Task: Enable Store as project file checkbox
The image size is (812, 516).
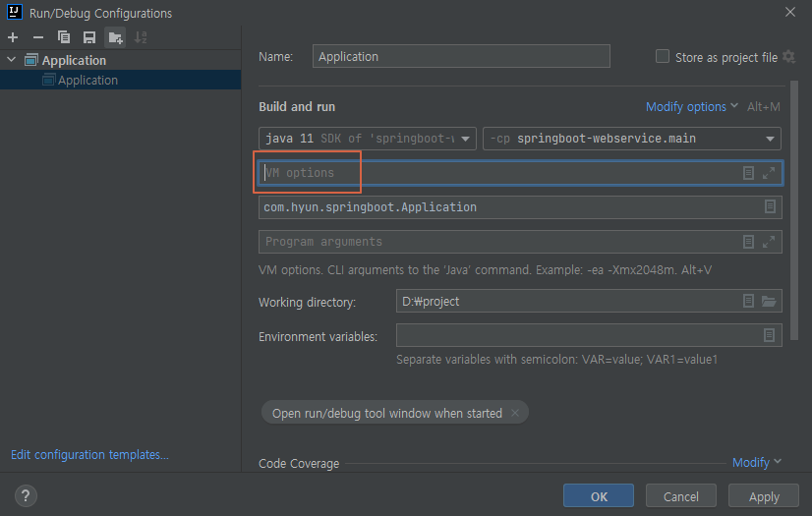Action: click(x=663, y=56)
